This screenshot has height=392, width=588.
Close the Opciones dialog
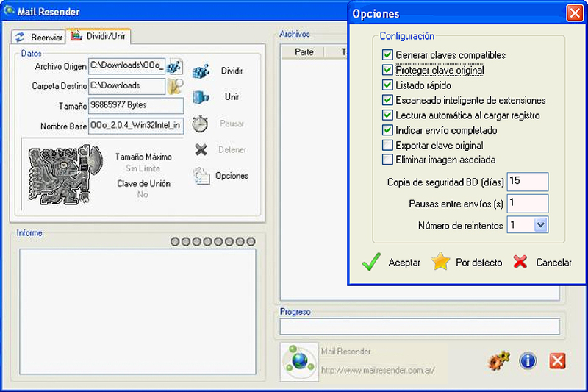tap(575, 13)
